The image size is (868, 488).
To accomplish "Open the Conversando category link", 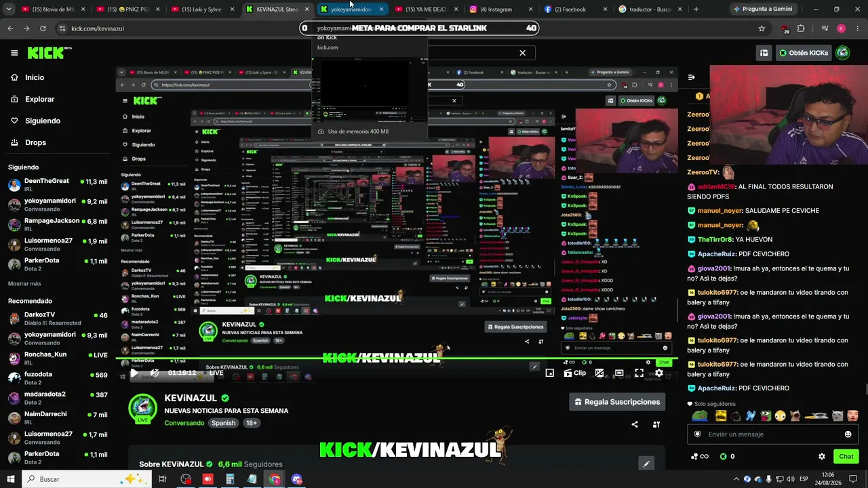I will tap(184, 423).
